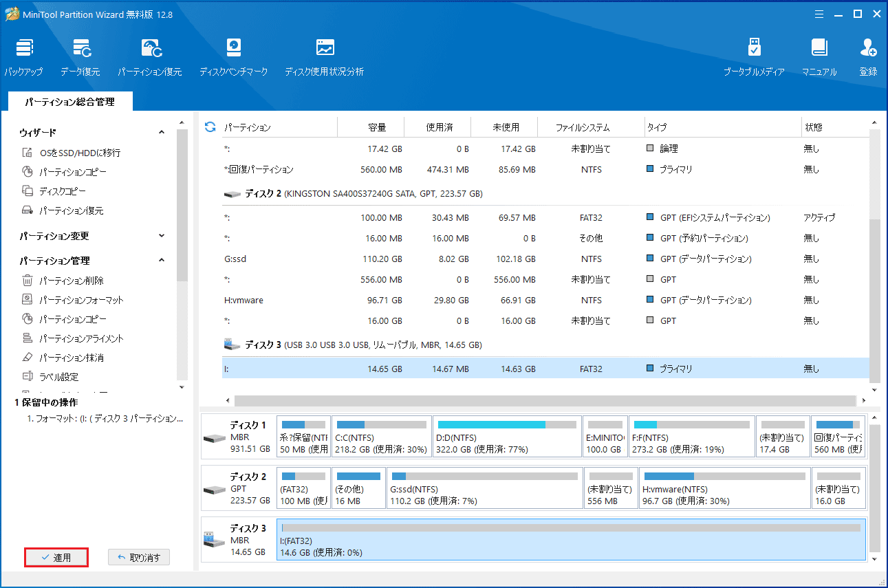Screen dimensions: 888x588
Task: Select the I: FAT32 partition row
Action: pos(545,369)
